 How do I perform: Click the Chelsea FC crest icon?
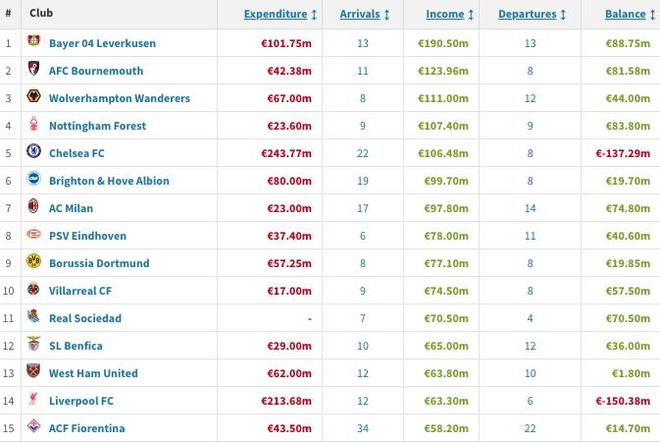[33, 153]
